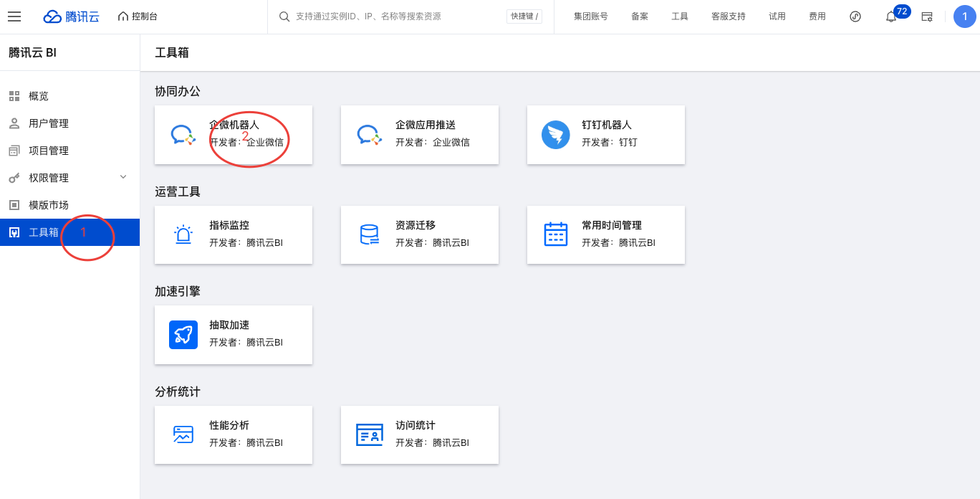
Task: Open the 访问统计 card title
Action: pyautogui.click(x=415, y=425)
